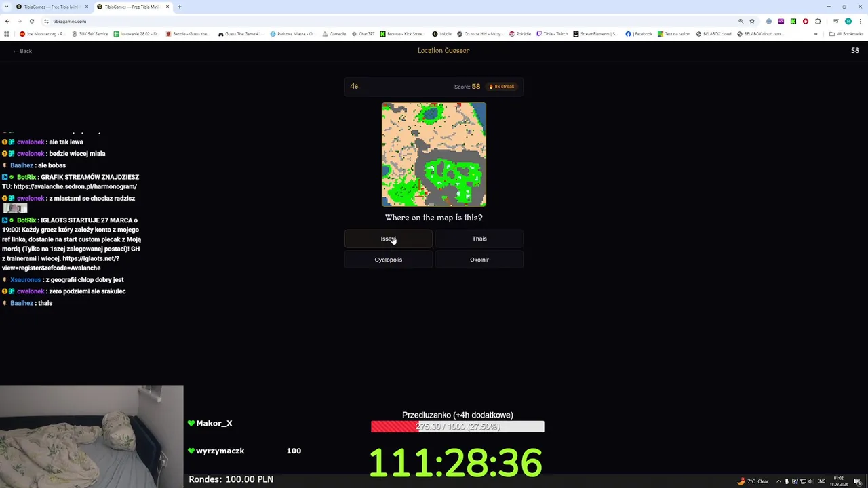Open the Gamedle bookmark
The width and height of the screenshot is (868, 488).
point(334,33)
